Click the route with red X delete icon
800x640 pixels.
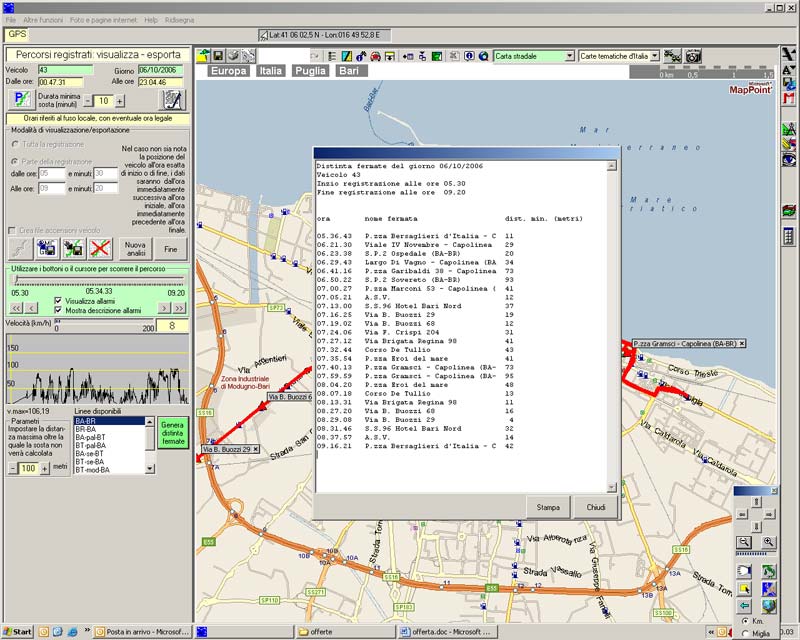pyautogui.click(x=101, y=249)
